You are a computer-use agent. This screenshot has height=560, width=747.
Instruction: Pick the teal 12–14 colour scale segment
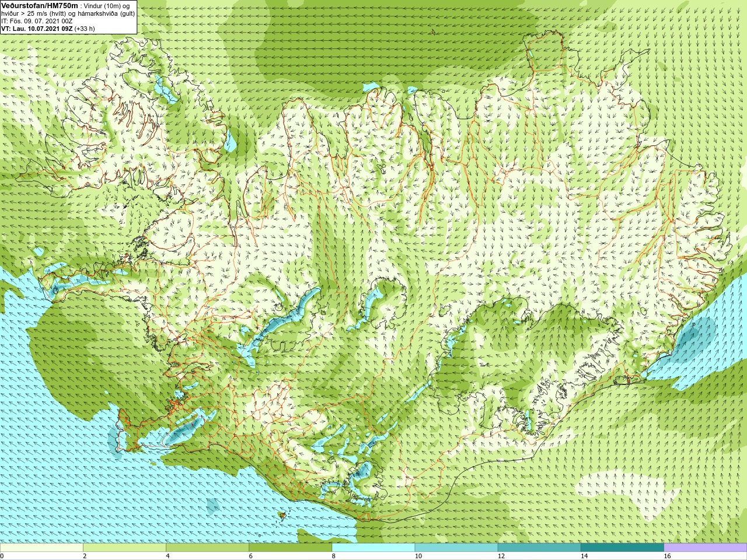point(539,548)
